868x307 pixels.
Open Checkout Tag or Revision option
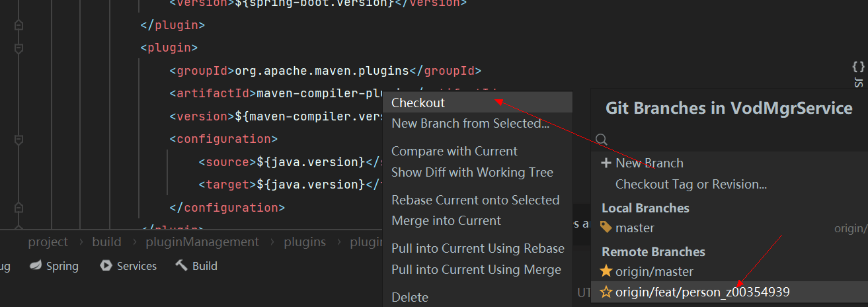coord(691,184)
